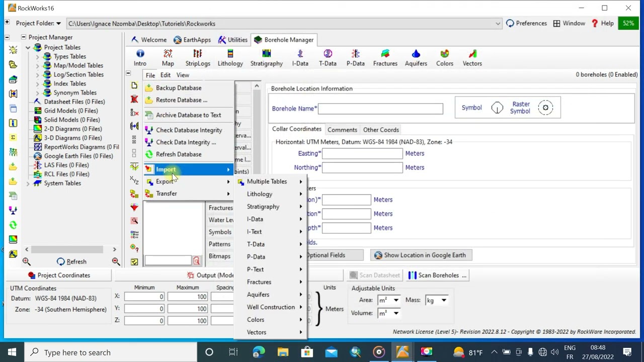This screenshot has height=362, width=644.
Task: Select Multiple Tables in Import submenu
Action: (271, 182)
